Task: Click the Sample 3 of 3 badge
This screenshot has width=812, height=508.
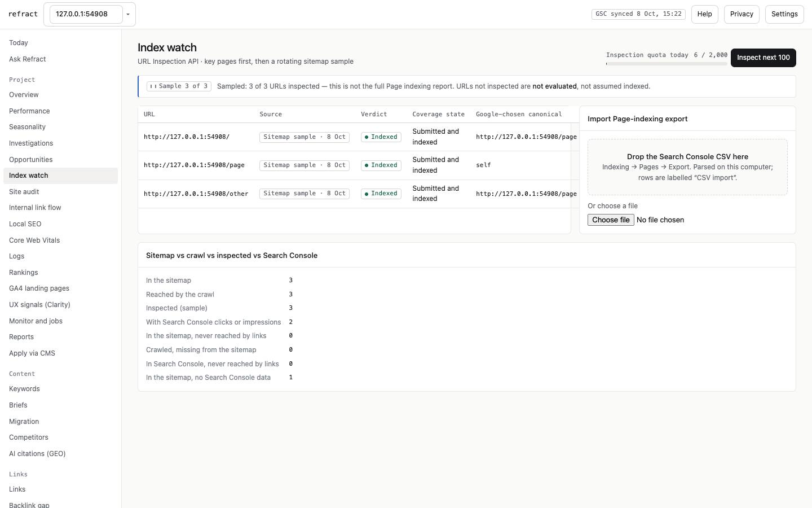Action: tap(179, 86)
